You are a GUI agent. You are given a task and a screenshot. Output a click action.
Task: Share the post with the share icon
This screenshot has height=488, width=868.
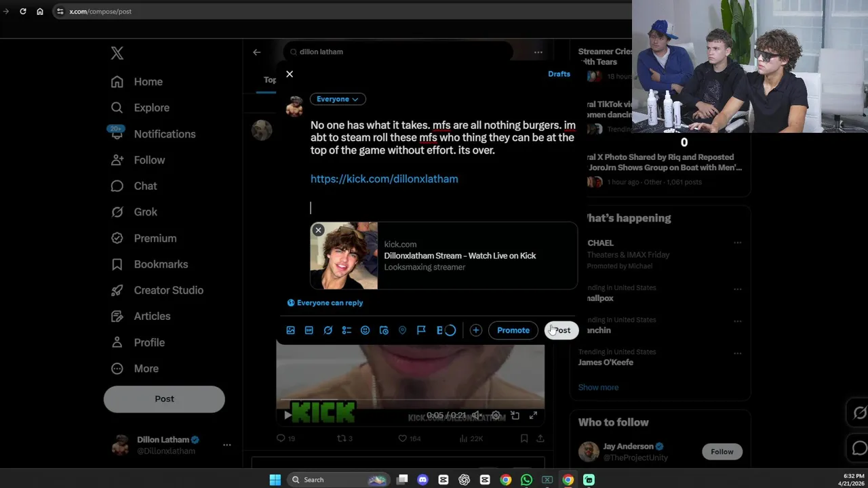point(540,439)
